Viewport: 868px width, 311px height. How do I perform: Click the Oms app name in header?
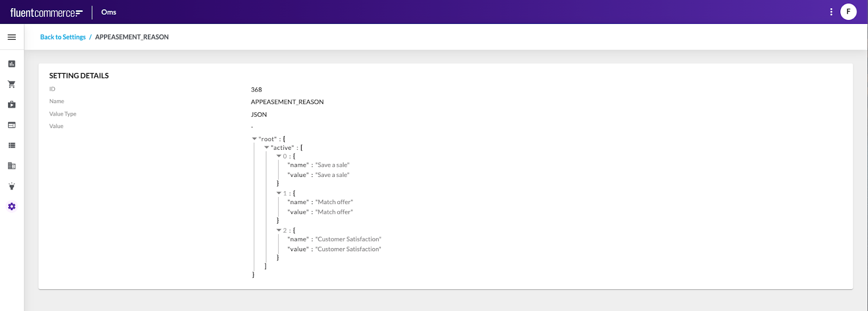click(108, 12)
